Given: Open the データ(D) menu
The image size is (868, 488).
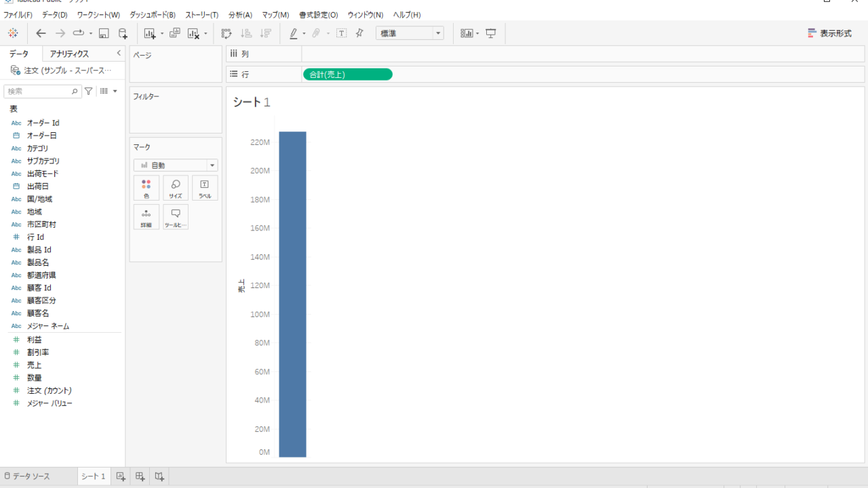Looking at the screenshot, I should [55, 15].
